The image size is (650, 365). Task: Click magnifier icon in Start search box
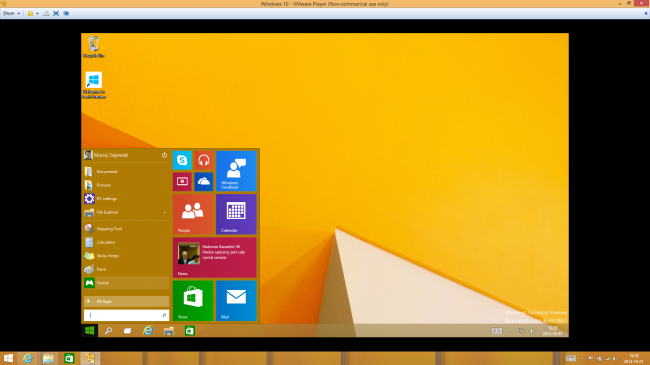pos(164,315)
